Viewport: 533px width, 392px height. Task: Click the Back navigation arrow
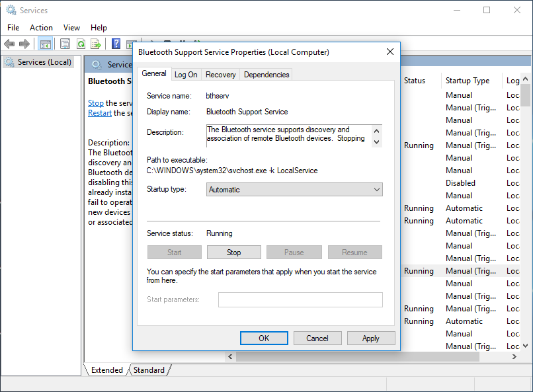9,44
